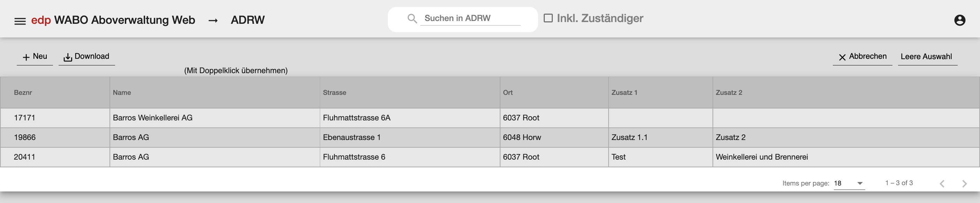Image resolution: width=980 pixels, height=203 pixels.
Task: Click the Leere Auswahl button
Action: 927,56
